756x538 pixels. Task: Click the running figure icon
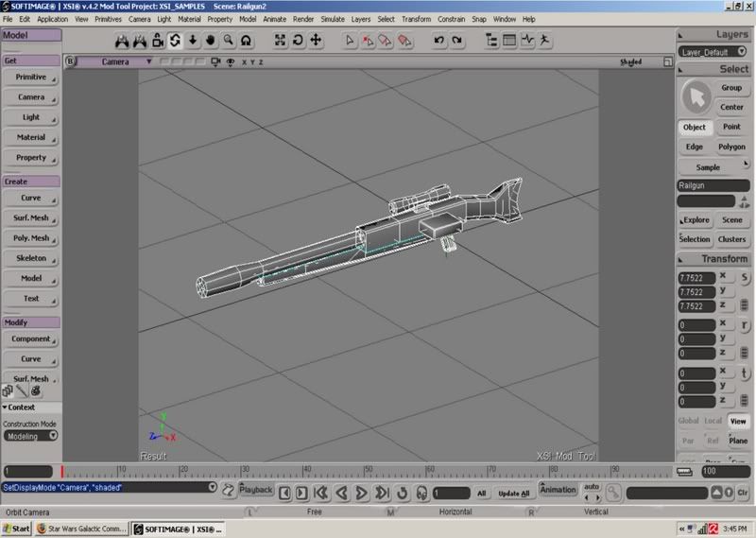coord(545,40)
